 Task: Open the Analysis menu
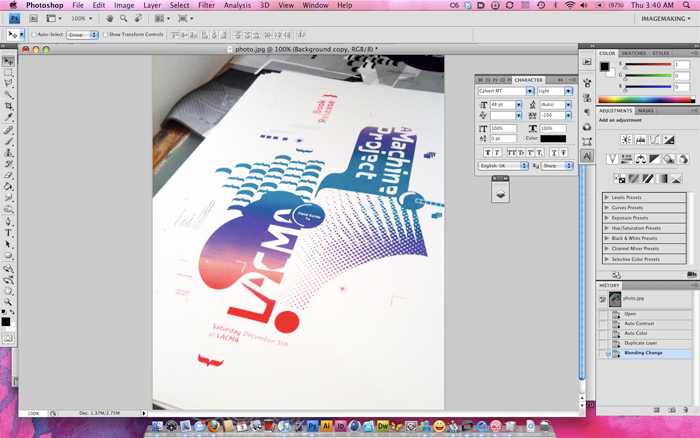tap(237, 5)
